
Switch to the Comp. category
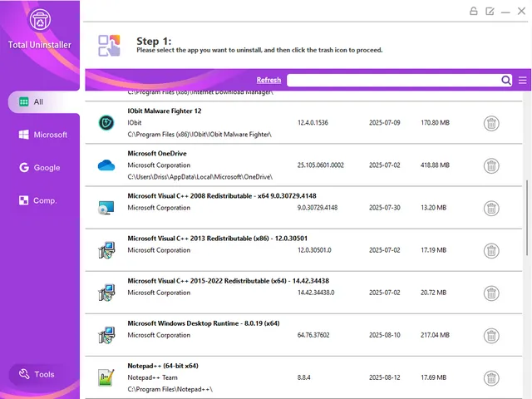(38, 200)
